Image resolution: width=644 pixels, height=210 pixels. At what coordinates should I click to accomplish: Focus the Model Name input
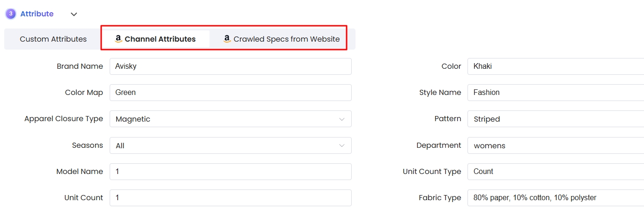[x=230, y=172]
